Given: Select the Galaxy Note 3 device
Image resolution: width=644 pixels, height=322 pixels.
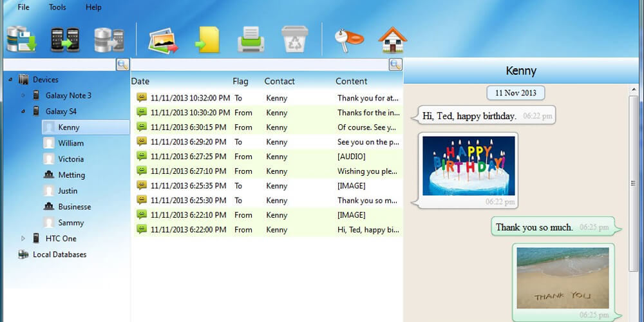Looking at the screenshot, I should 68,95.
